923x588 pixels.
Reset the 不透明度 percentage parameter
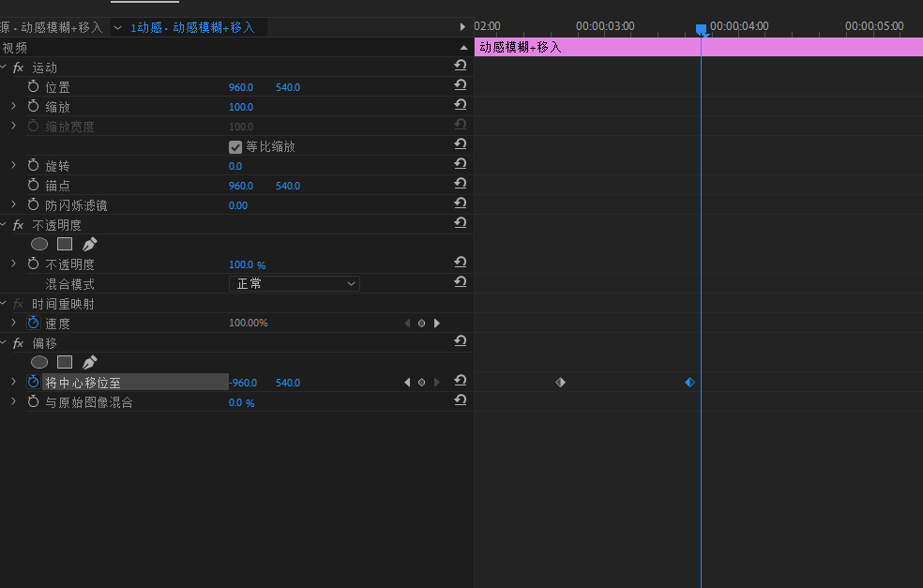[461, 263]
